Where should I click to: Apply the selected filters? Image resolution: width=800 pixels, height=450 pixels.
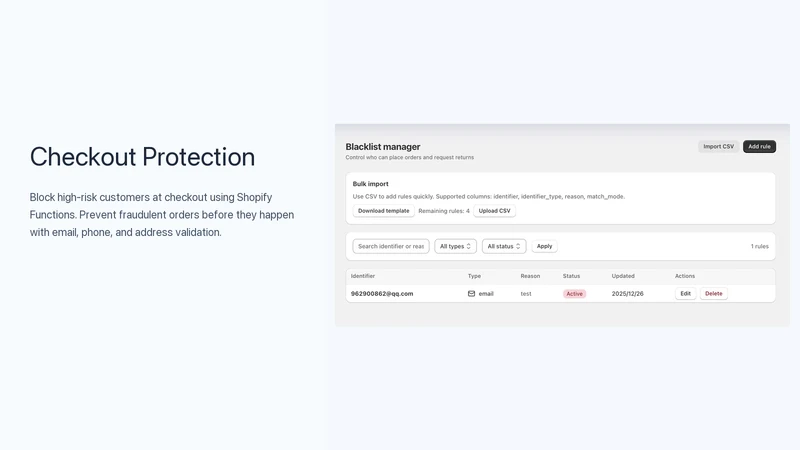pos(544,246)
